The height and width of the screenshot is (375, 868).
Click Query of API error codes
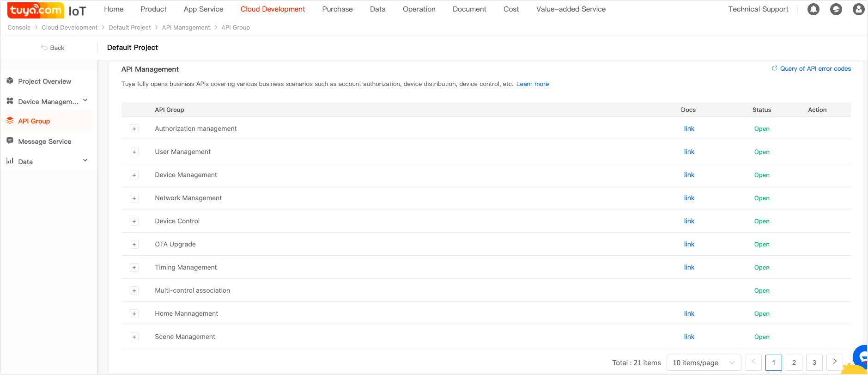(815, 69)
